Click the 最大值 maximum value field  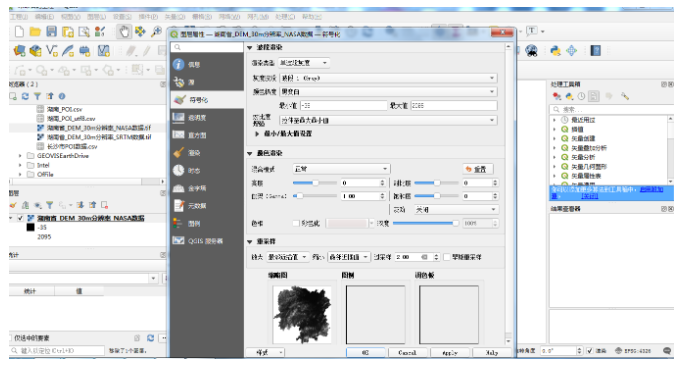[454, 105]
